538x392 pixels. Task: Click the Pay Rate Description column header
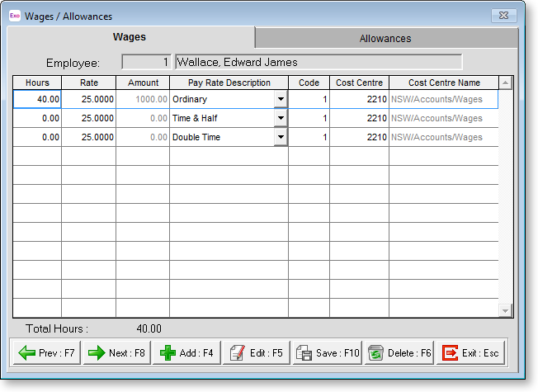(x=229, y=83)
